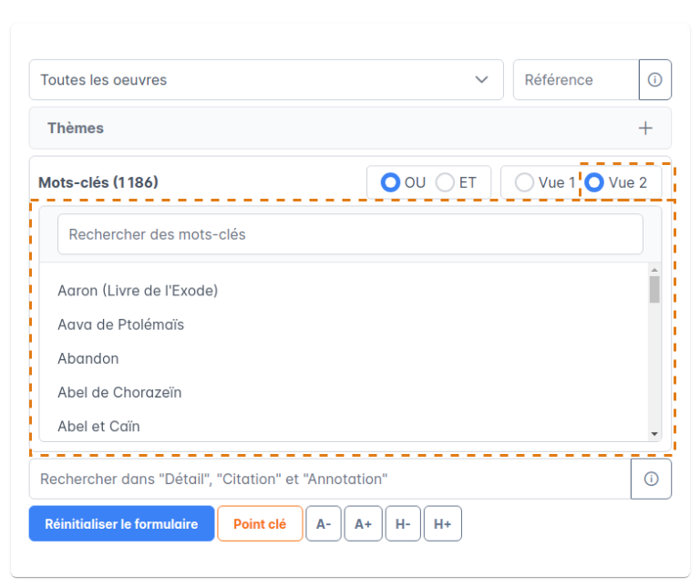The width and height of the screenshot is (700, 588).
Task: Open the Toutes les oeuvres dropdown
Action: coord(266,80)
